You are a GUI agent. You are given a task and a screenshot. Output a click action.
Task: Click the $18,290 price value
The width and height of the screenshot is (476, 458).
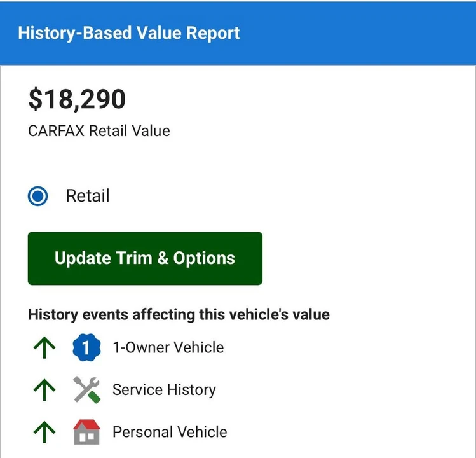pyautogui.click(x=77, y=99)
